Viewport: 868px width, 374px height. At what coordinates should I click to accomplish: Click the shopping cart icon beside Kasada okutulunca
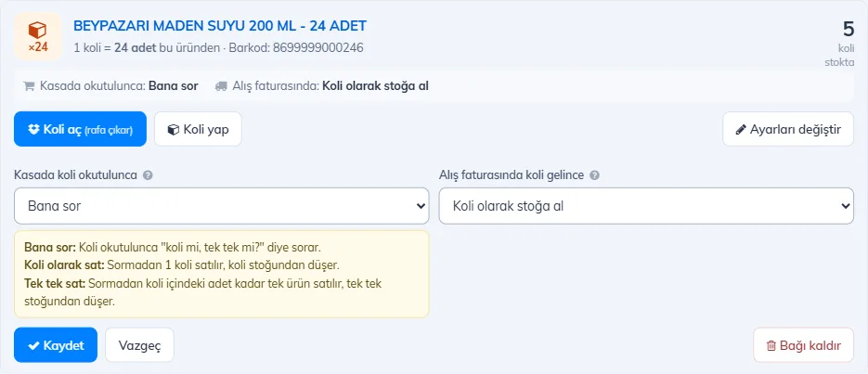pos(29,86)
